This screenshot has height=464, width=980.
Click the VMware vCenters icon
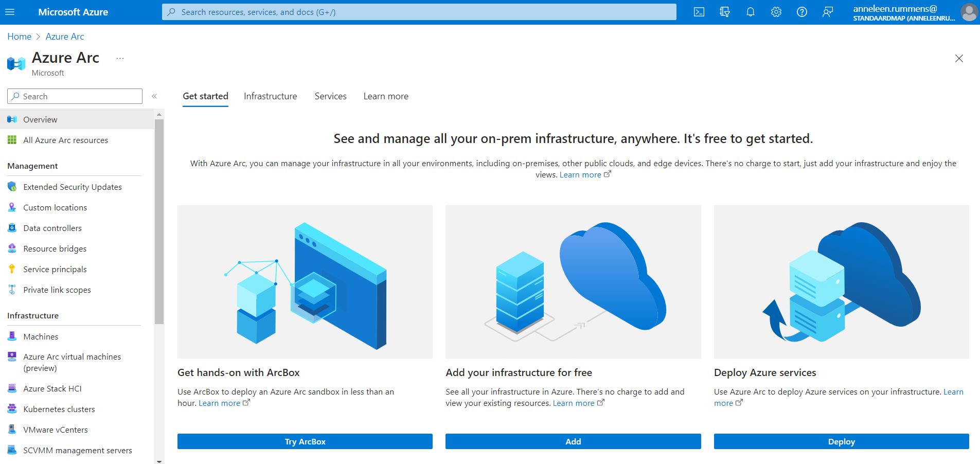[12, 430]
